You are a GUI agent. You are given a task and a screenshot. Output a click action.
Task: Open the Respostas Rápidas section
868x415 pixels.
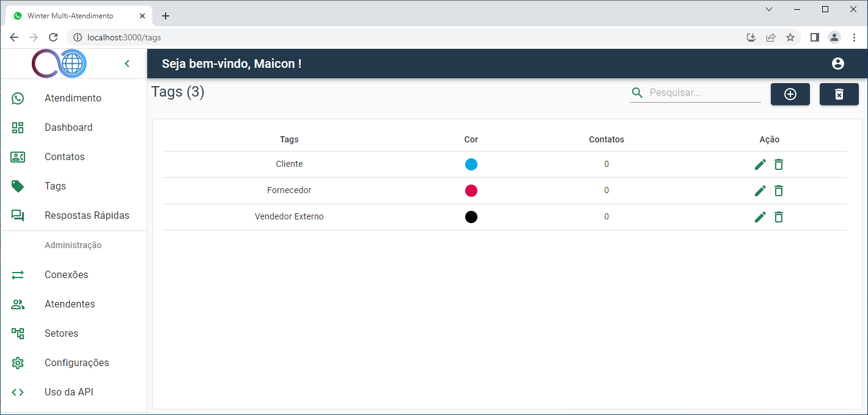pos(87,216)
